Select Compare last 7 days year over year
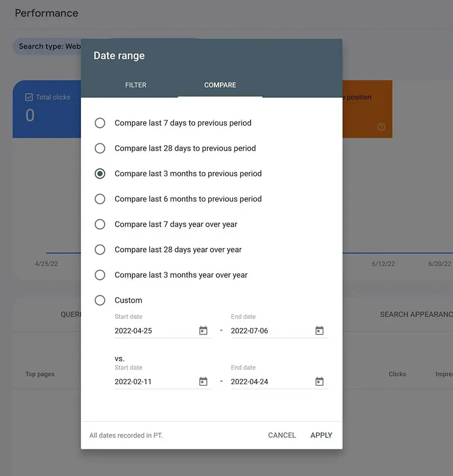 click(100, 224)
